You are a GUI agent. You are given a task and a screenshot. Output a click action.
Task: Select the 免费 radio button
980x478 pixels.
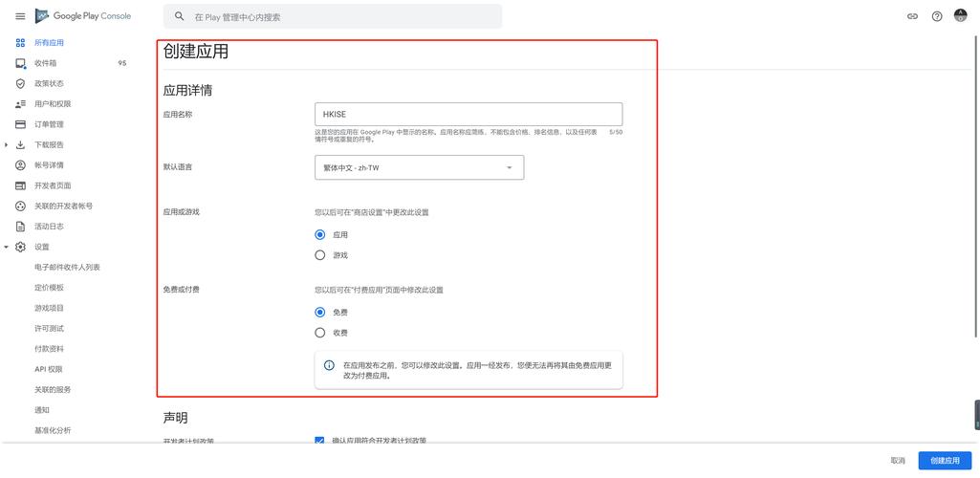(320, 313)
